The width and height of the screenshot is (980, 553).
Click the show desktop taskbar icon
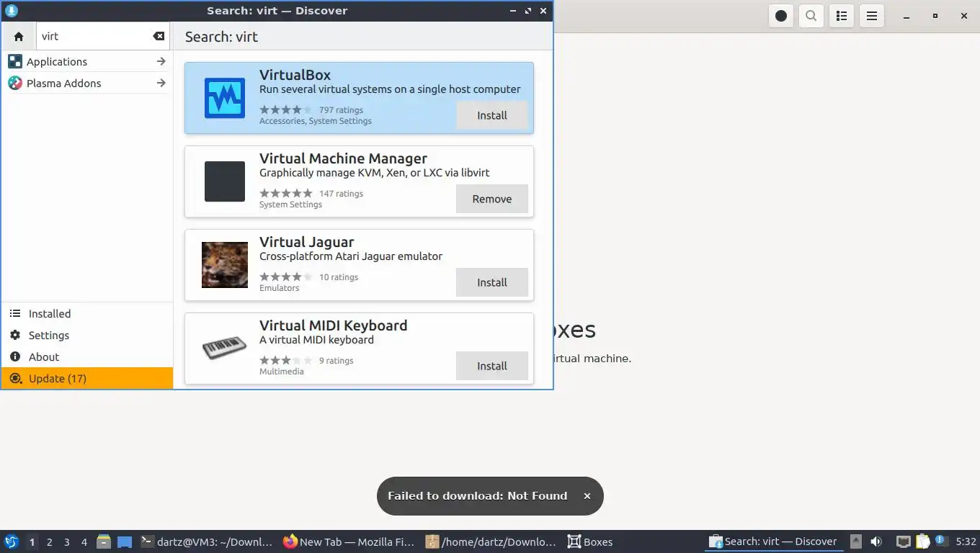(x=125, y=541)
